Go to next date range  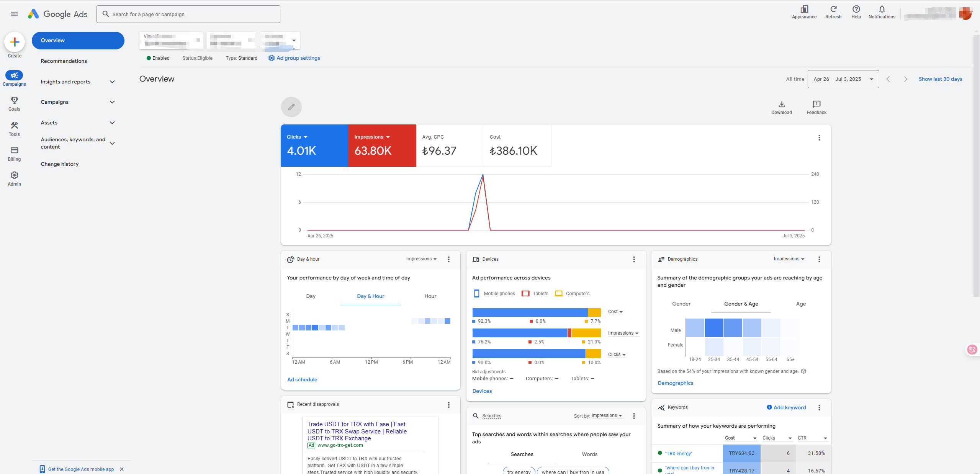(905, 79)
